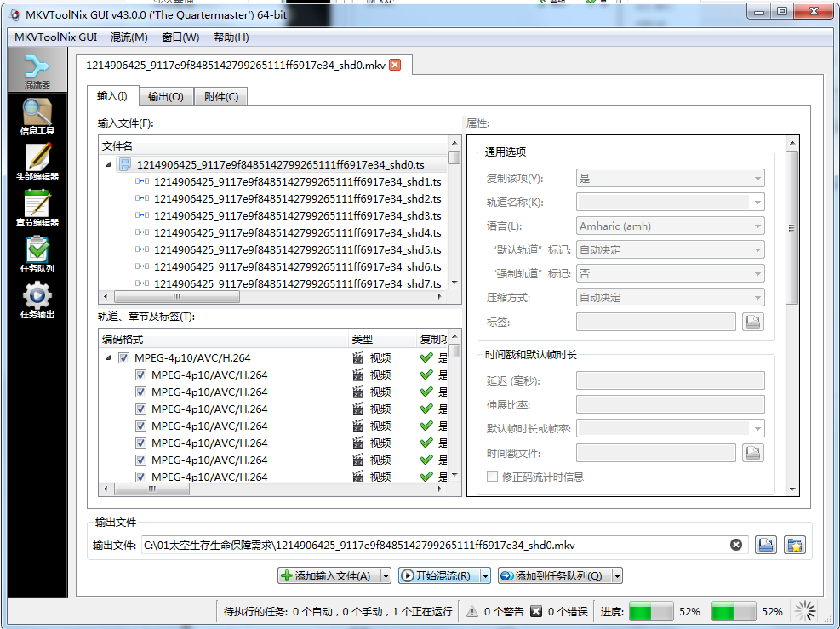
Task: Open the 窗口(W) menu
Action: point(180,37)
